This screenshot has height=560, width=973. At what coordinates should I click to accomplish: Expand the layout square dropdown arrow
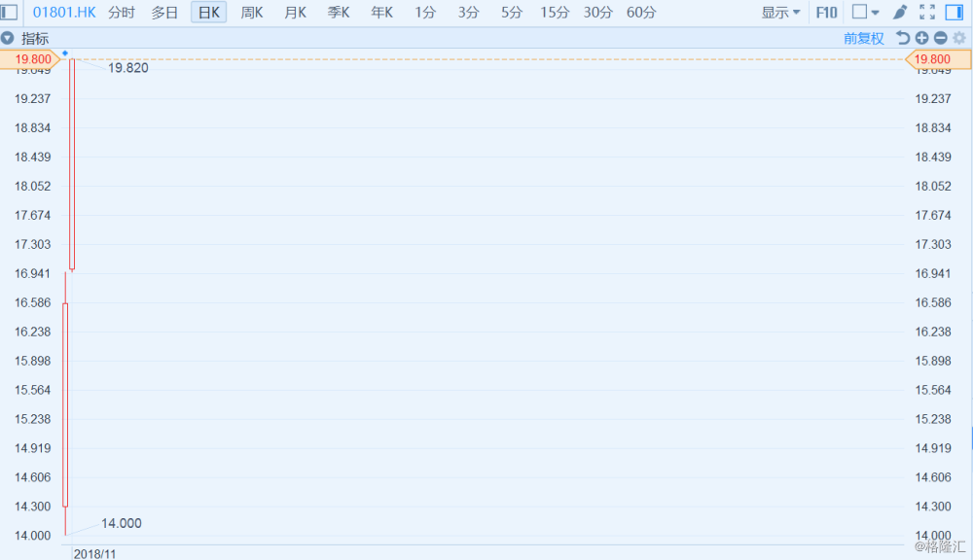875,13
